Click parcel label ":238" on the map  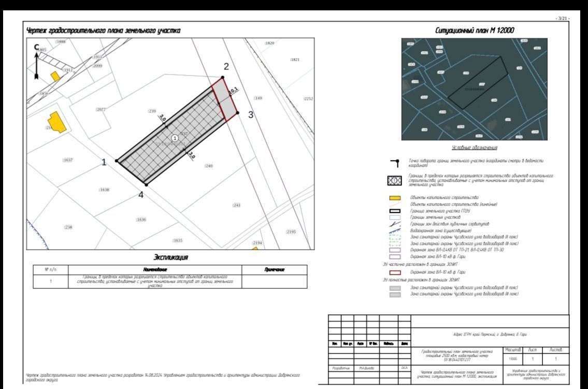tap(68, 227)
